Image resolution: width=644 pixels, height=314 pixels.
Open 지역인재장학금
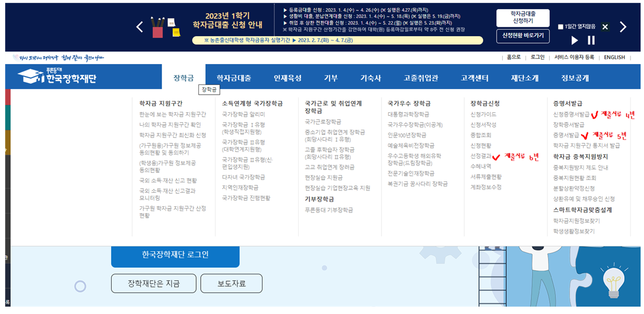pos(240,187)
